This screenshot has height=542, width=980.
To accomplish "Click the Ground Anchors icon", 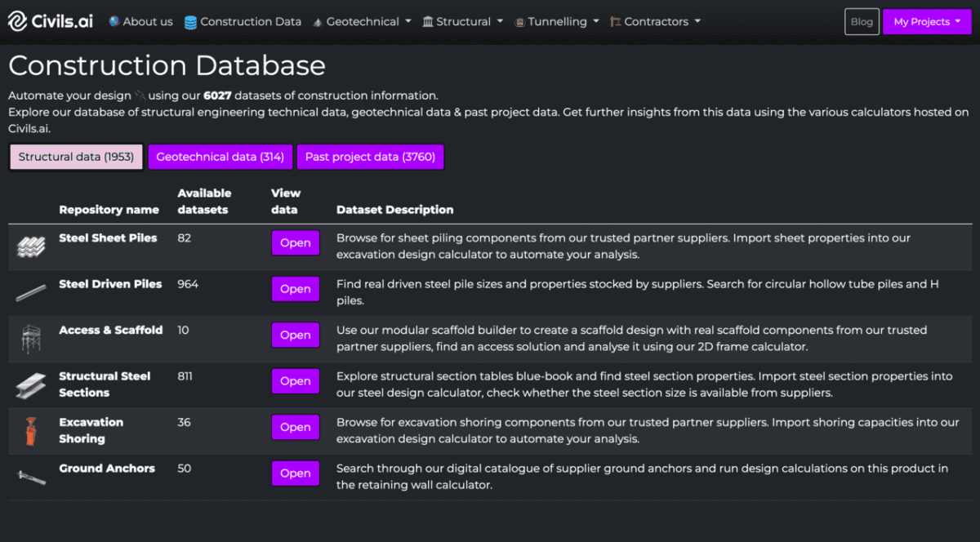I will 31,477.
